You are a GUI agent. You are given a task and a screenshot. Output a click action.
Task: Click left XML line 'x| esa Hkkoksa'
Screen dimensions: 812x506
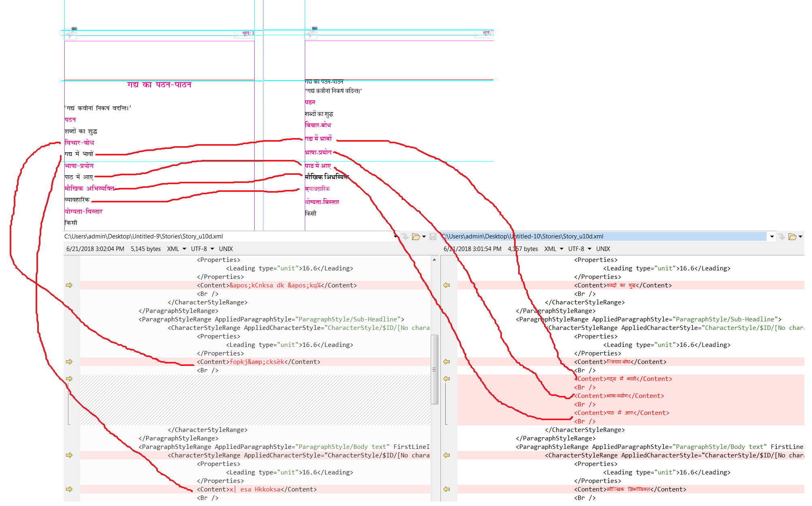[x=257, y=489]
